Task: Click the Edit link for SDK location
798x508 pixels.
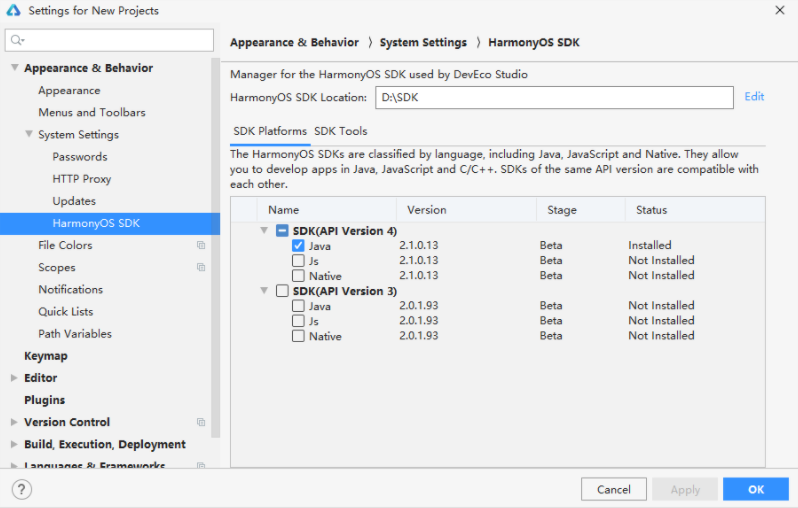Action: pyautogui.click(x=754, y=97)
